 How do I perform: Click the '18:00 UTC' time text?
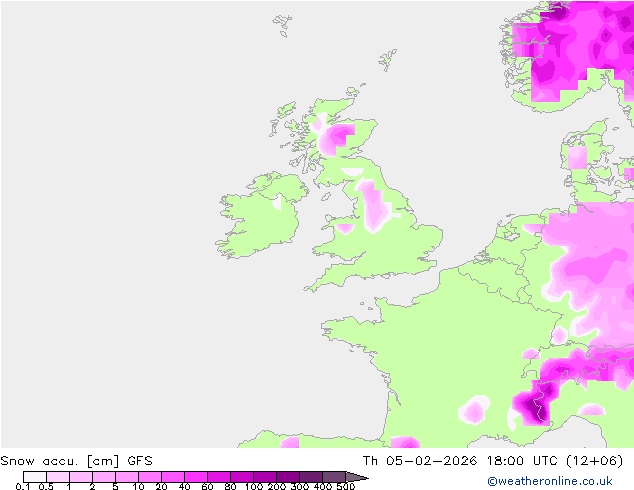coord(522,461)
